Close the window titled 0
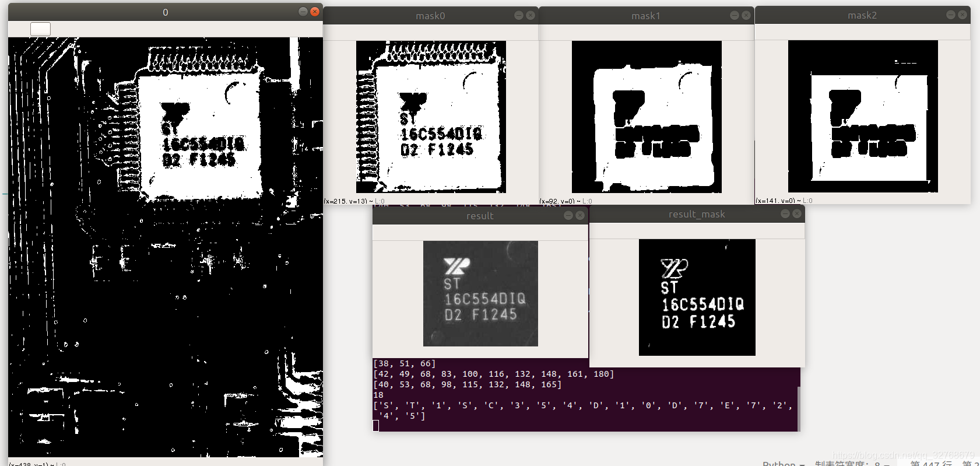Image resolution: width=980 pixels, height=466 pixels. 315,12
